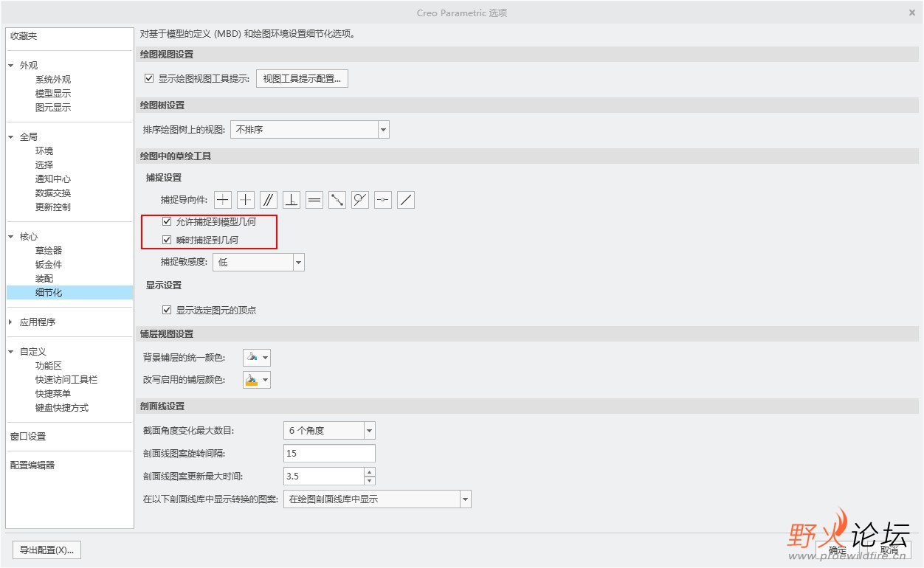Open the 改写启用的铺层颜色 color picker
Screen dimensions: 924x568
[257, 380]
